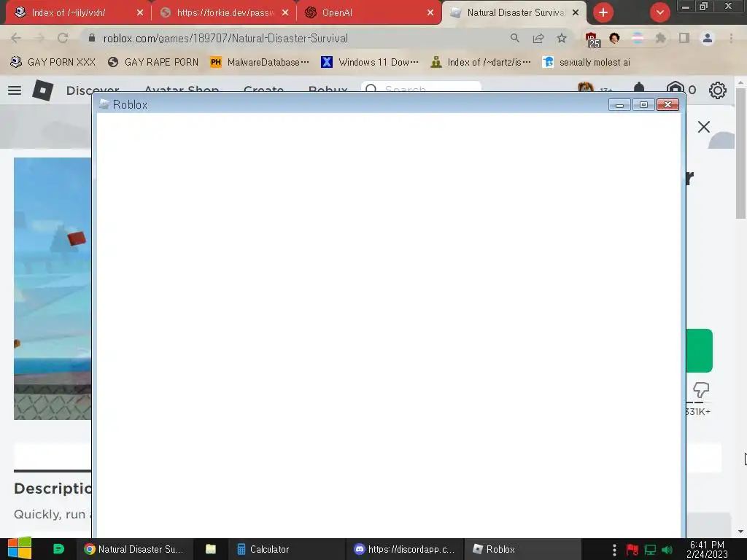Open the Chrome three-dot menu
This screenshot has width=747, height=560.
tap(731, 38)
